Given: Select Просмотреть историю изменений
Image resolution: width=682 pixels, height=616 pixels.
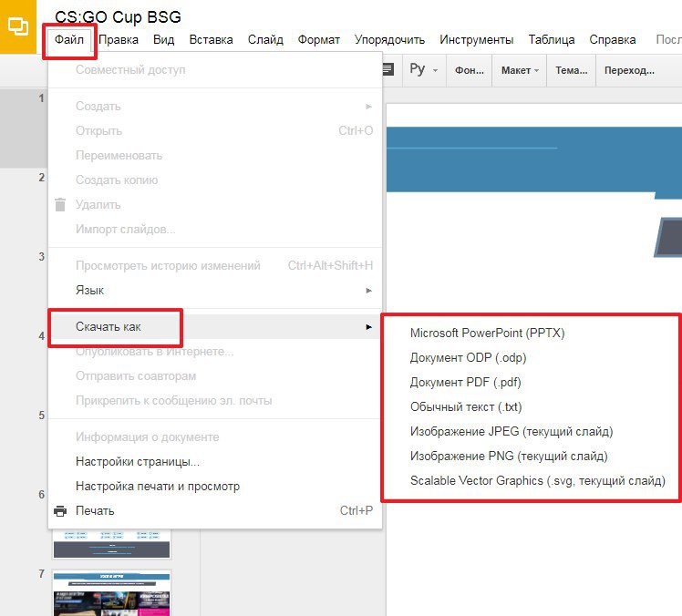Looking at the screenshot, I should coord(215,265).
